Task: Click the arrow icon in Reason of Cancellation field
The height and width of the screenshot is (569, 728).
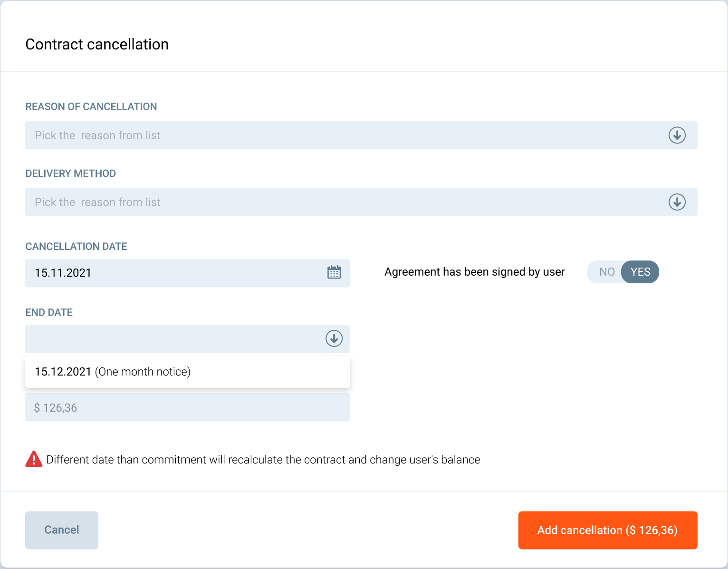Action: [677, 135]
